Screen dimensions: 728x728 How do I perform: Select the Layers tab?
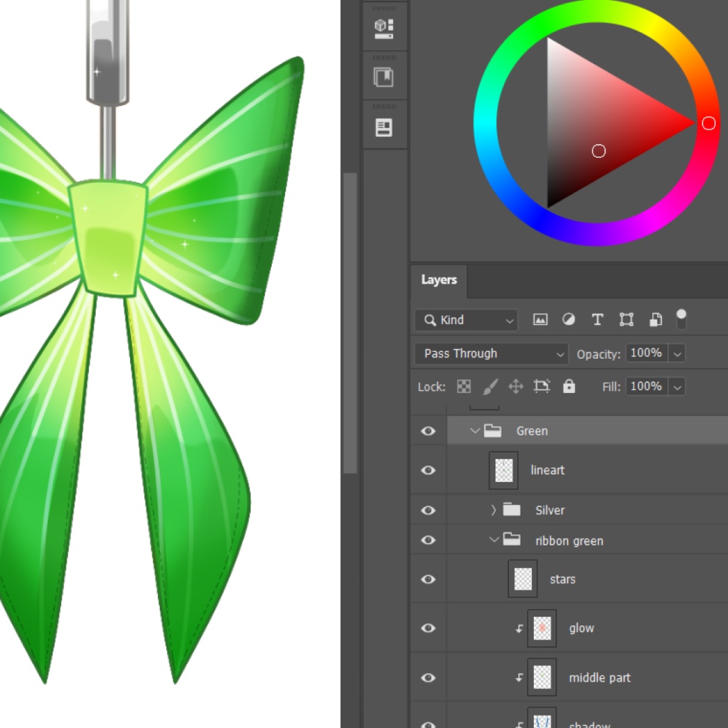[x=439, y=280]
